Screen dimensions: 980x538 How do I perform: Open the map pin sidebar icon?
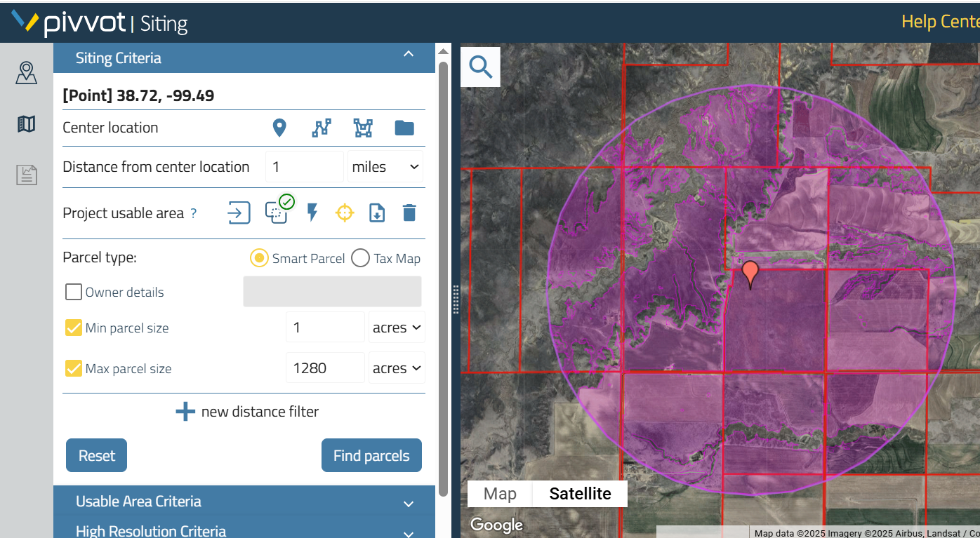(x=27, y=72)
